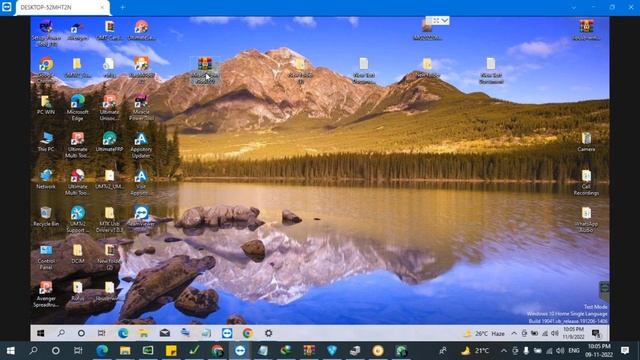
Task: Open the Call Recordings folder icon
Action: pyautogui.click(x=586, y=182)
